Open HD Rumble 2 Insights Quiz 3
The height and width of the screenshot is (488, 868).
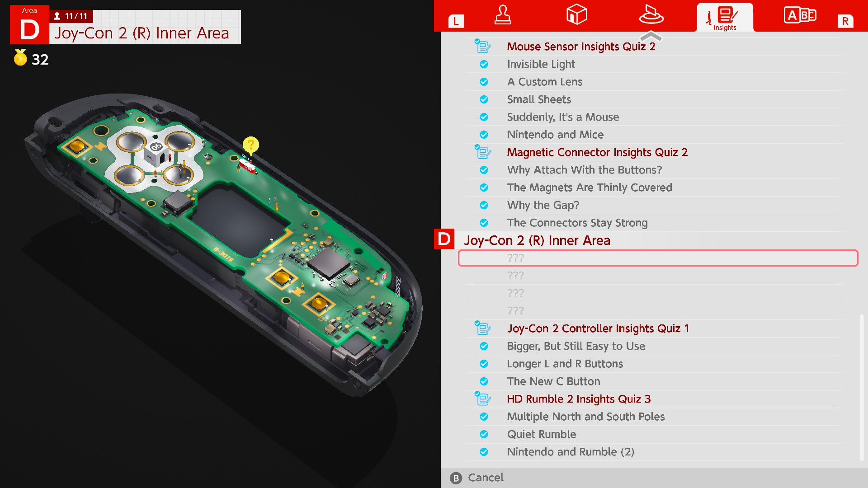pos(579,399)
